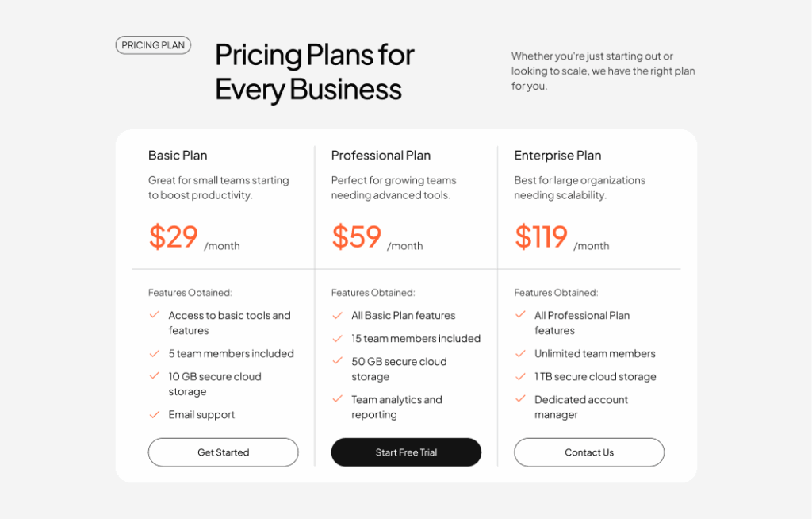
Task: Click the checkmark beside Access to basic tools
Action: 155,315
